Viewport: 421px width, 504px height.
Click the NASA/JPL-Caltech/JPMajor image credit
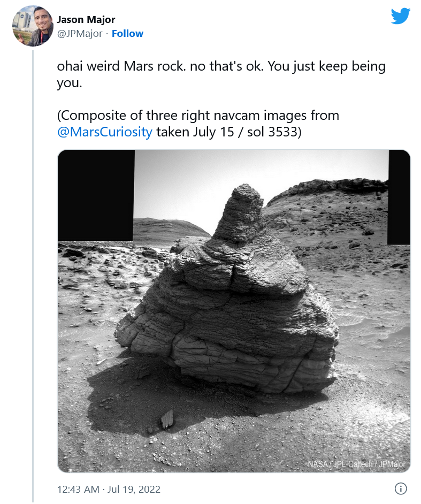356,464
